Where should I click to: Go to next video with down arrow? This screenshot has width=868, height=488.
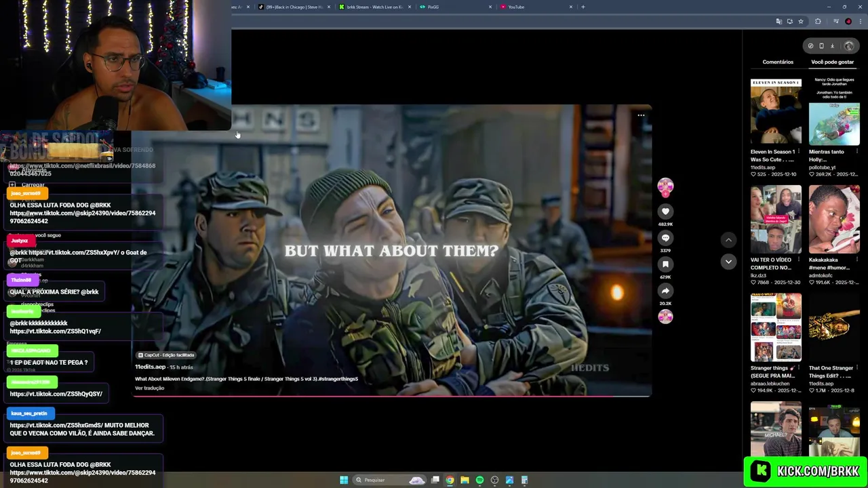pos(728,262)
